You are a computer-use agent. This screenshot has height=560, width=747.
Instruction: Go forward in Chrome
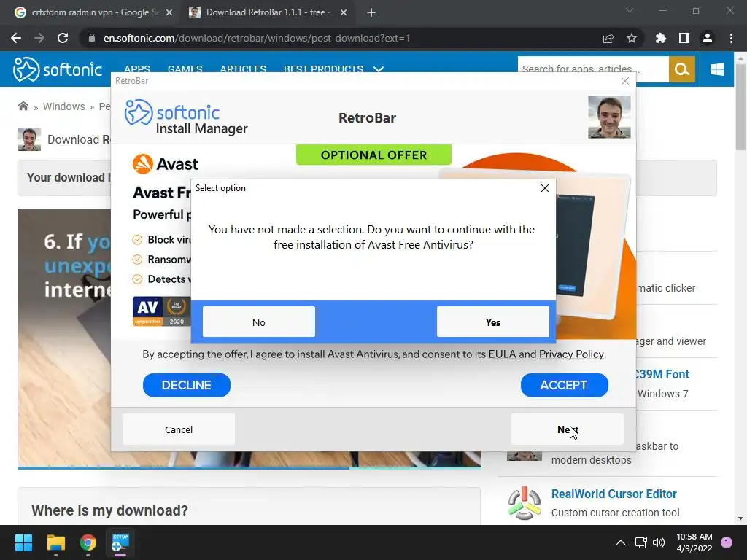[39, 38]
